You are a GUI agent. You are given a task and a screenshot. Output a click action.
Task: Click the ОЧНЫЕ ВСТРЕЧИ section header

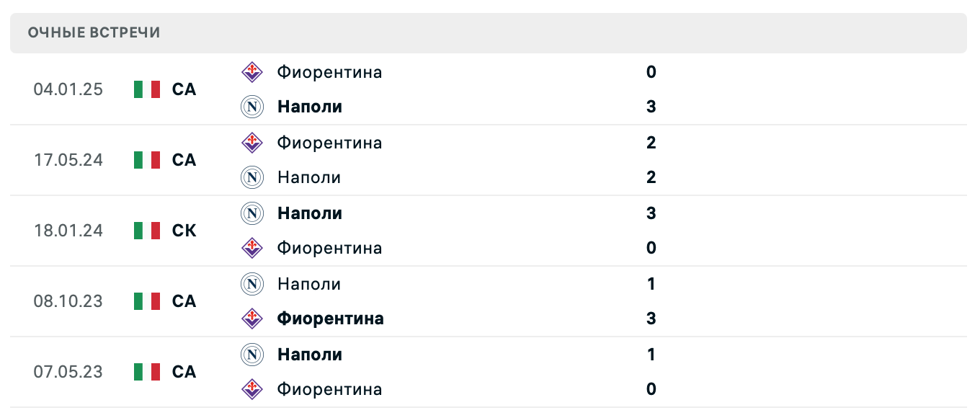click(x=93, y=32)
